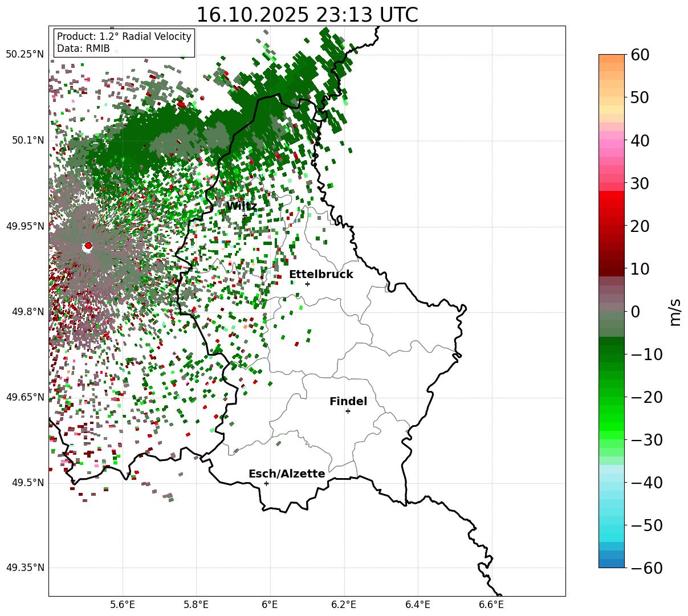Click the Ettelbruck station cross marker
Screen dimensions: 688x616
307,284
